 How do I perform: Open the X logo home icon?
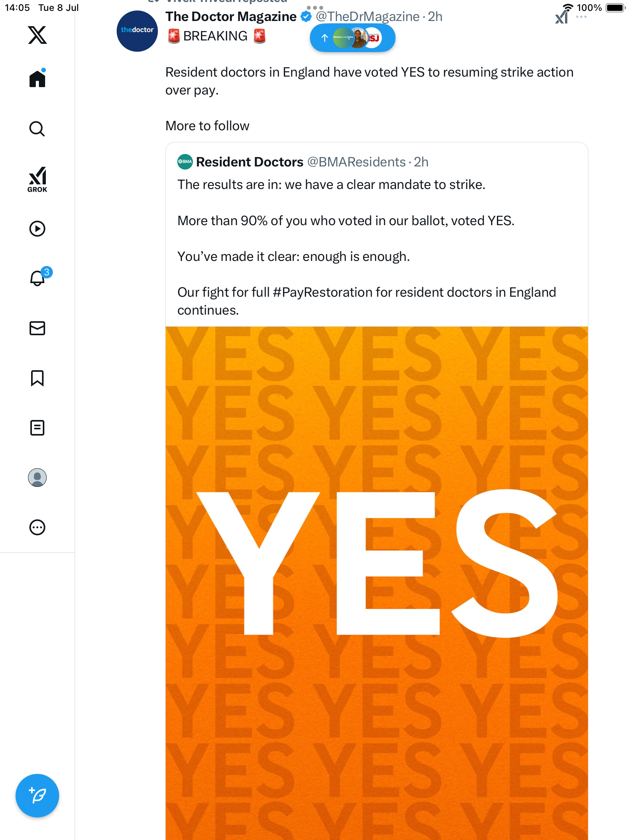click(37, 35)
